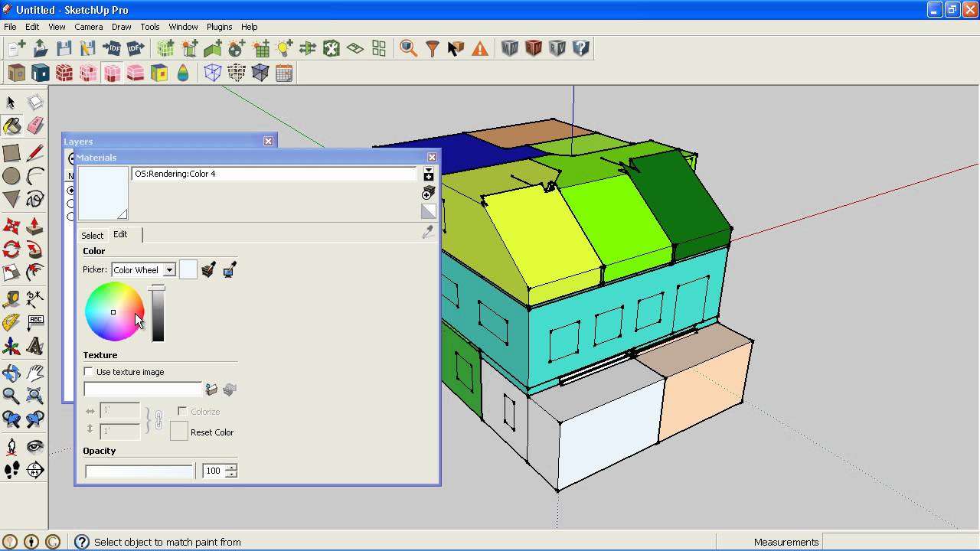
Task: Select the Eraser tool
Action: [35, 126]
